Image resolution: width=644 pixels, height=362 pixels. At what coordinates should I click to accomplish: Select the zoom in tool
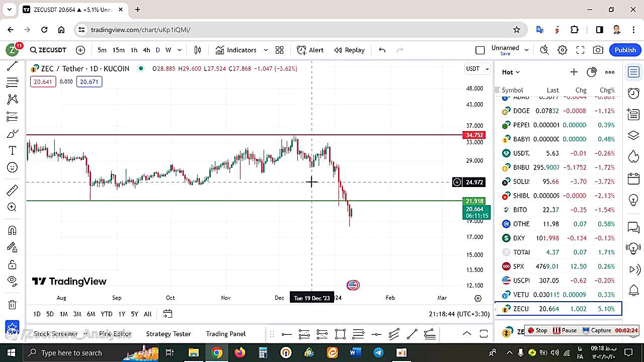13,207
